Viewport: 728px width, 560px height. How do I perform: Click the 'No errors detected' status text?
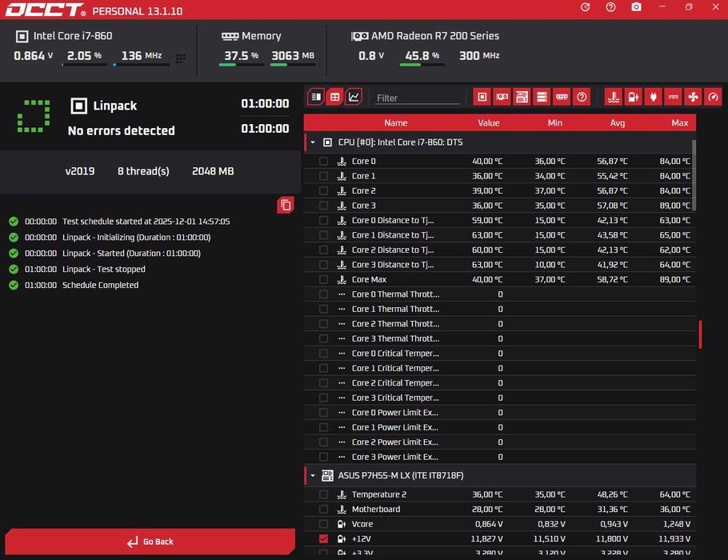(121, 131)
